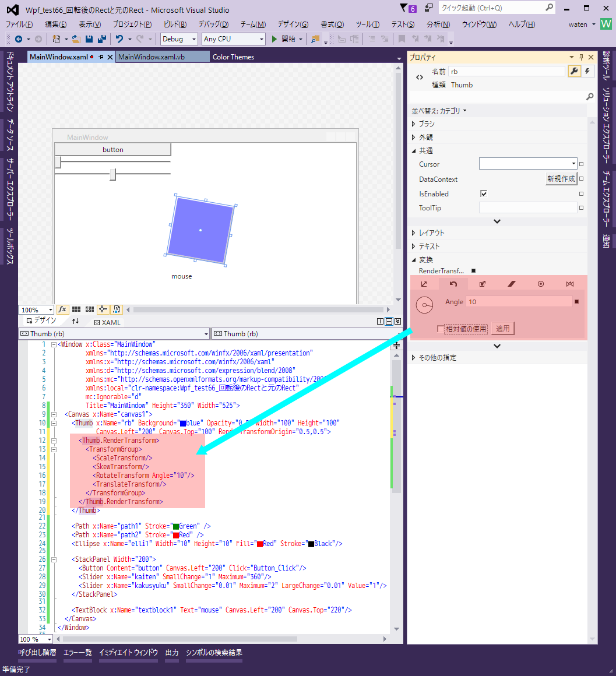Select the Center point transform icon

point(541,283)
